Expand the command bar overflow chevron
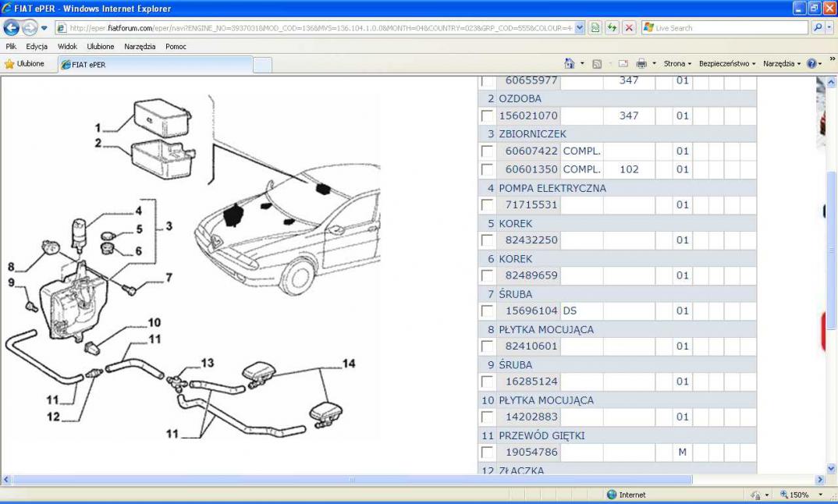The width and height of the screenshot is (838, 504). pyautogui.click(x=832, y=59)
